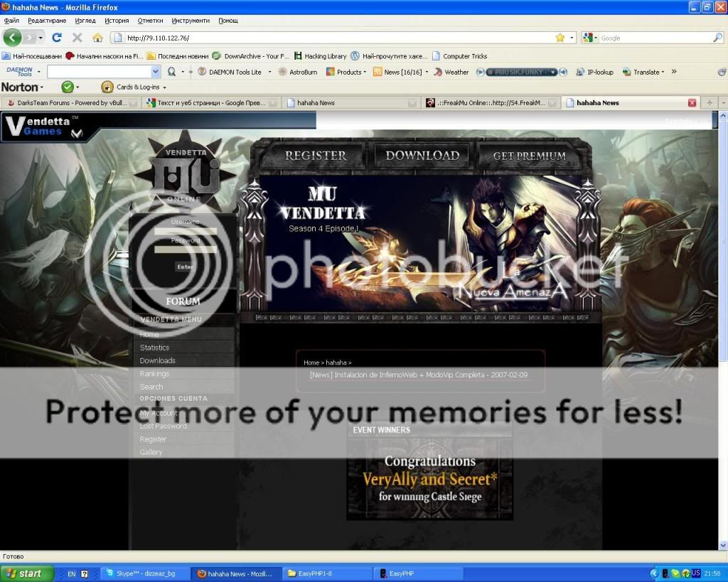Expand the DAEMON toolbar search combo box arrow
Image resolution: width=728 pixels, height=582 pixels.
click(156, 72)
